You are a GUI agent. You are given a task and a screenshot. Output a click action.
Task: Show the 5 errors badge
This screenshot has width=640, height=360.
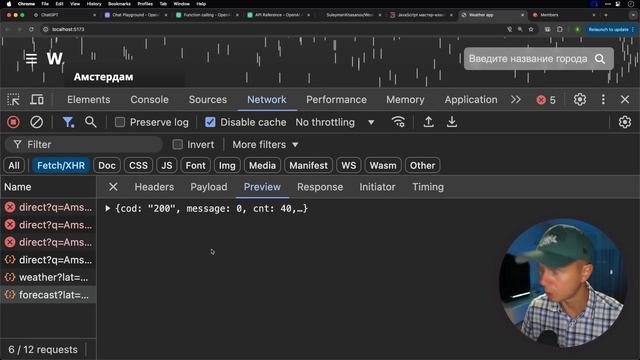(546, 100)
